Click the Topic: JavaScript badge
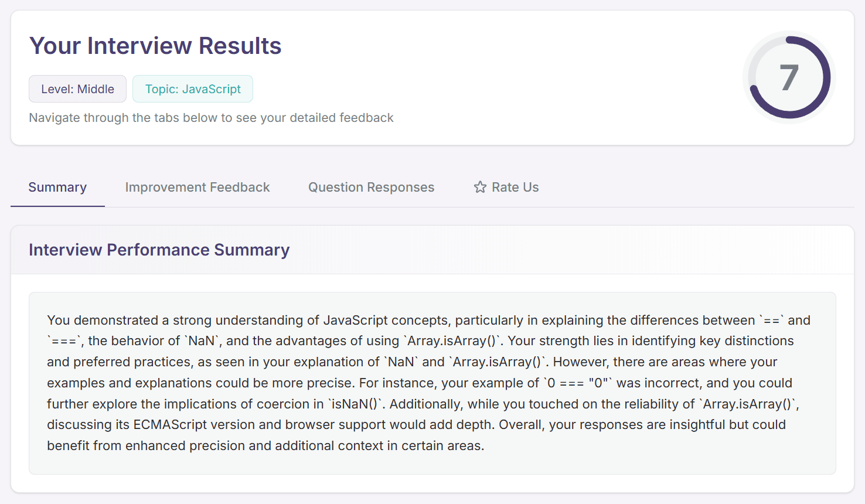The height and width of the screenshot is (504, 865). tap(193, 89)
